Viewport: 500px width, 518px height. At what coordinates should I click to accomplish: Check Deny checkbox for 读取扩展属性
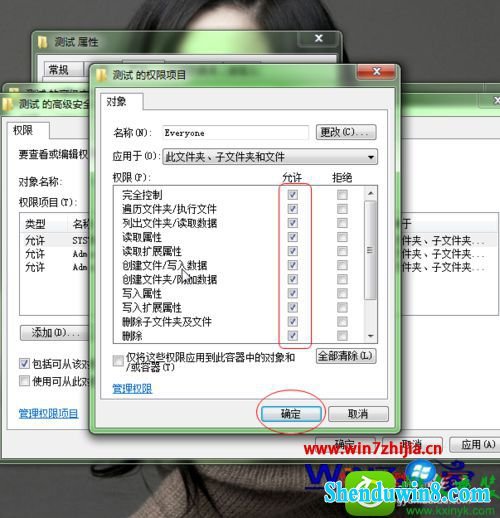[x=342, y=251]
